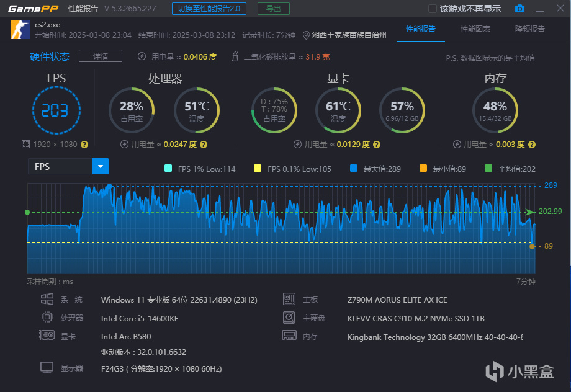Enable the 该游戏不再显示 checkbox
571x392 pixels.
coord(432,9)
